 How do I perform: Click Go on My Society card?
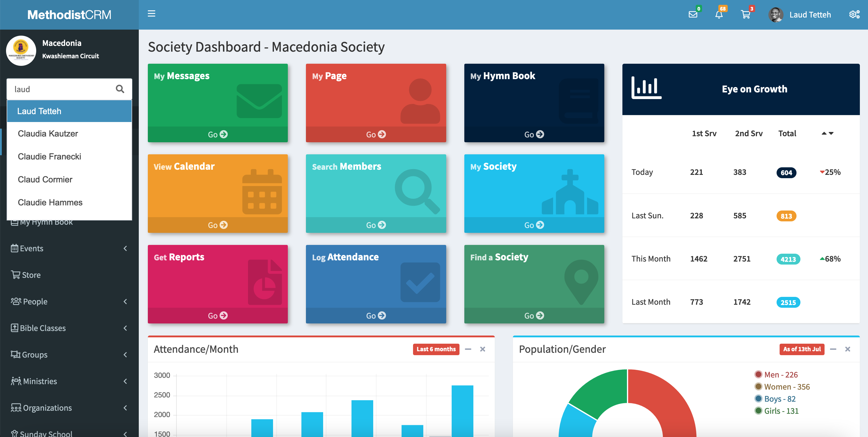point(534,225)
